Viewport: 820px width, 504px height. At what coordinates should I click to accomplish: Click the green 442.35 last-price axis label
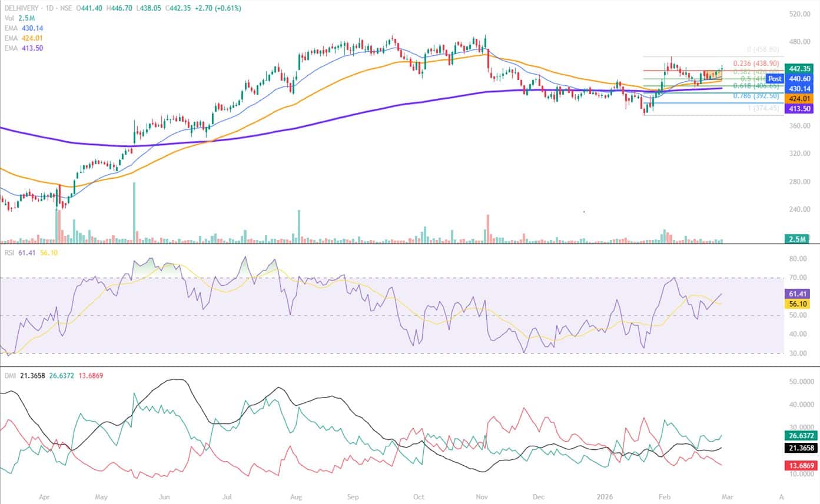point(799,68)
